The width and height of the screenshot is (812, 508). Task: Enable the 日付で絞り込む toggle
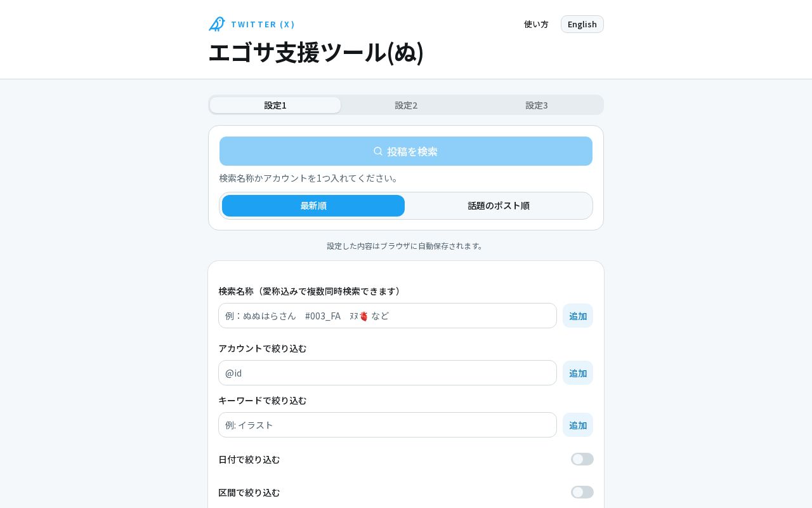tap(582, 459)
